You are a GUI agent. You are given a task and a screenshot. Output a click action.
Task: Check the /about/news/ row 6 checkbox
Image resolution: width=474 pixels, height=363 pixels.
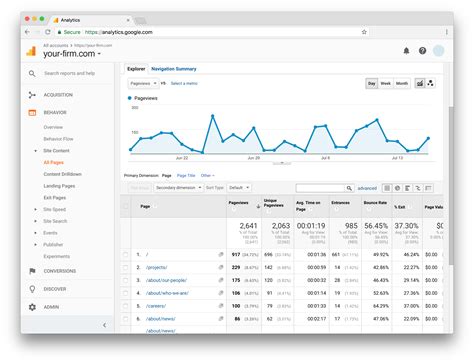tap(126, 319)
